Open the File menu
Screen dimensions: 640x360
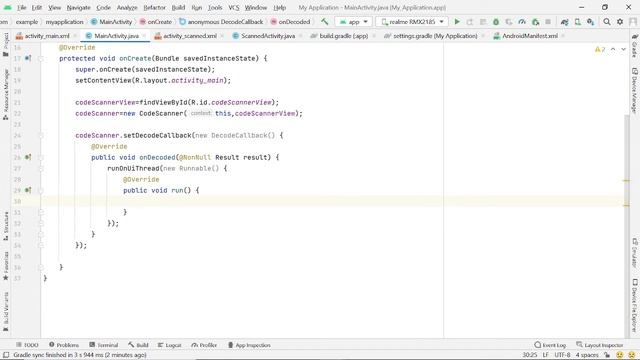point(22,7)
